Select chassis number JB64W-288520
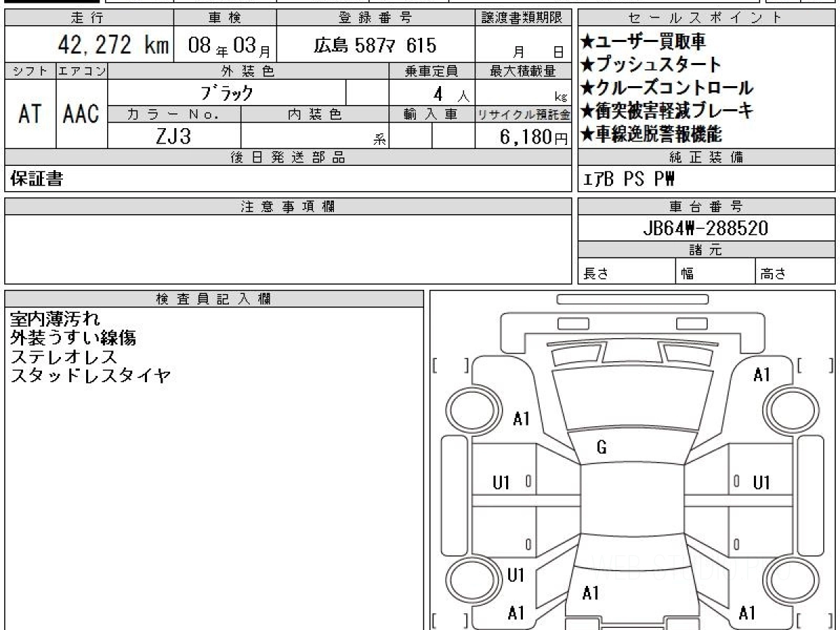 click(x=706, y=228)
